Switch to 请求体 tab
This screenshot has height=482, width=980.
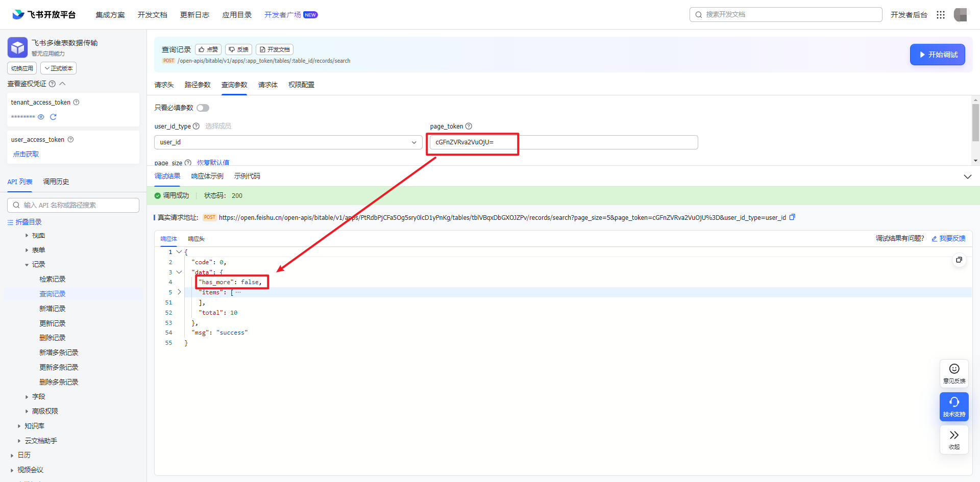267,85
